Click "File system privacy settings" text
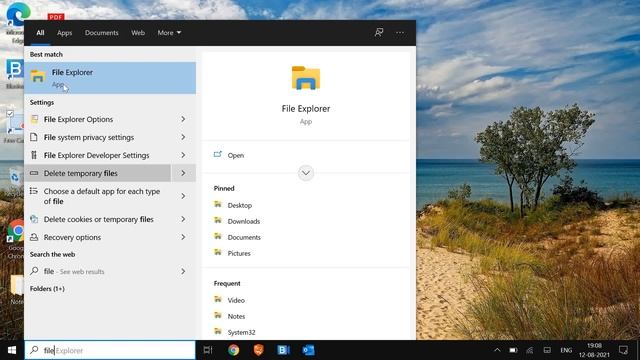The image size is (640, 360). coord(89,137)
